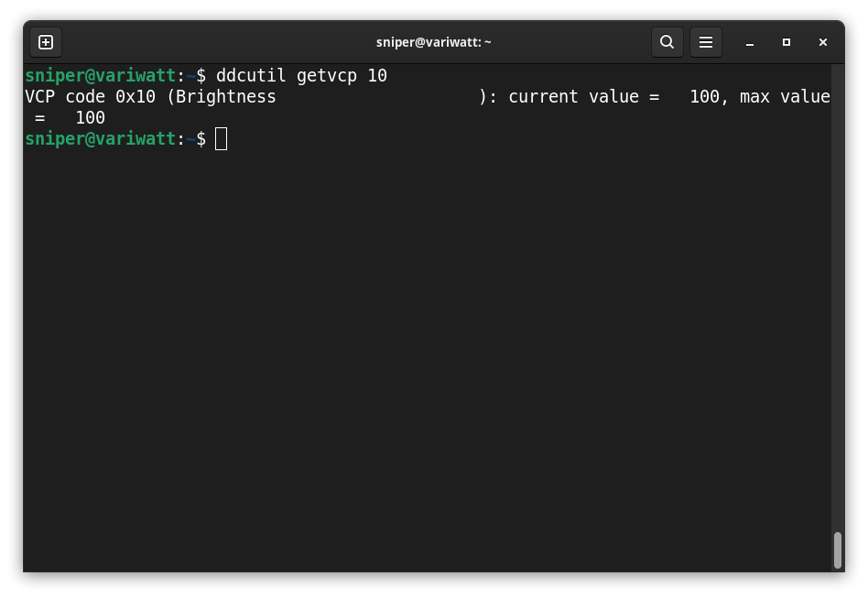Click the cursor block at the prompt
The width and height of the screenshot is (868, 598).
(x=221, y=139)
